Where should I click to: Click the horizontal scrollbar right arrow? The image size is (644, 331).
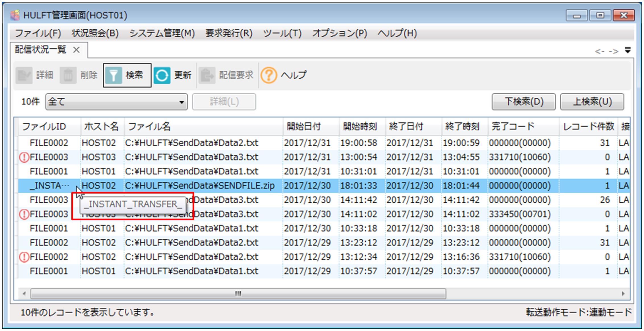623,293
